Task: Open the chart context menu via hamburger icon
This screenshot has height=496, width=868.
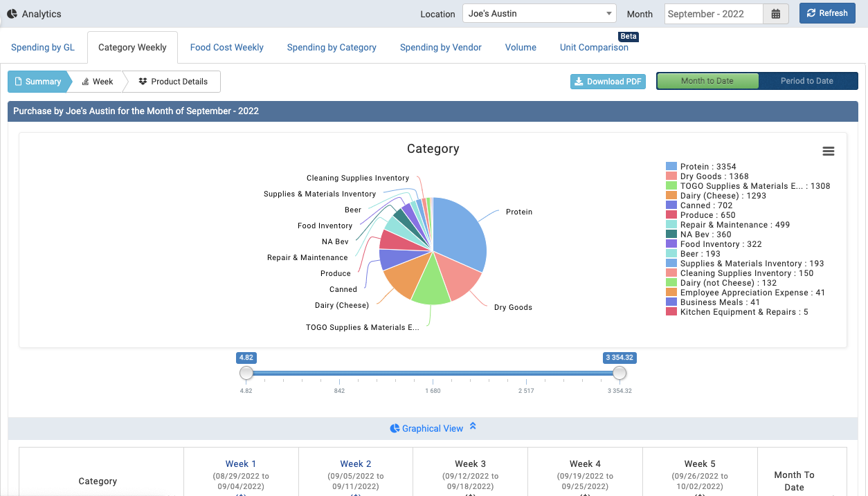Action: [829, 151]
